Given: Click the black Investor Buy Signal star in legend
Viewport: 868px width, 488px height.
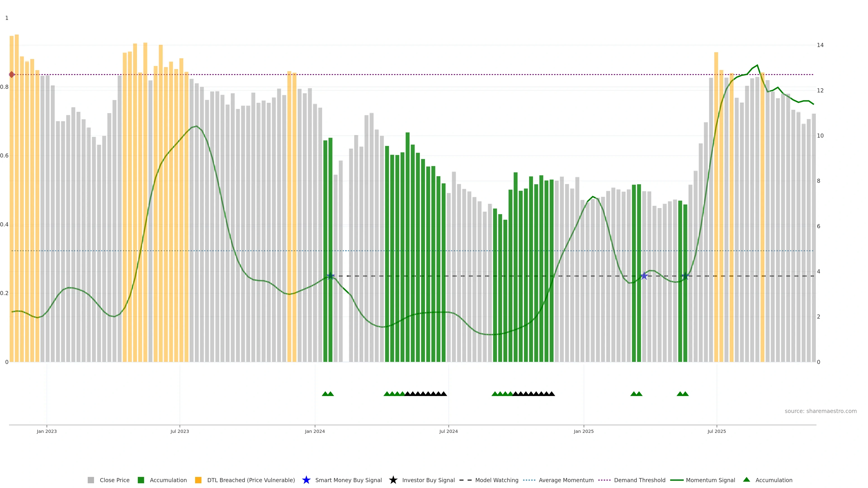Looking at the screenshot, I should [393, 480].
